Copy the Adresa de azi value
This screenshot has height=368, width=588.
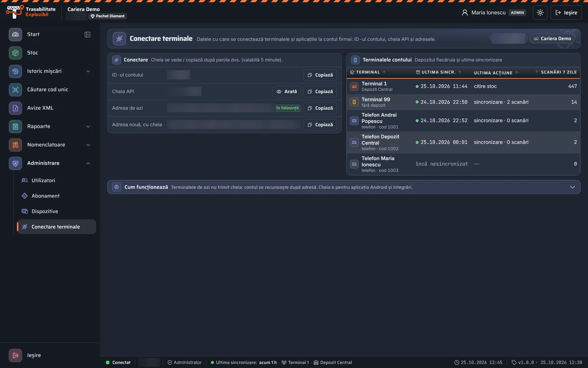[320, 108]
